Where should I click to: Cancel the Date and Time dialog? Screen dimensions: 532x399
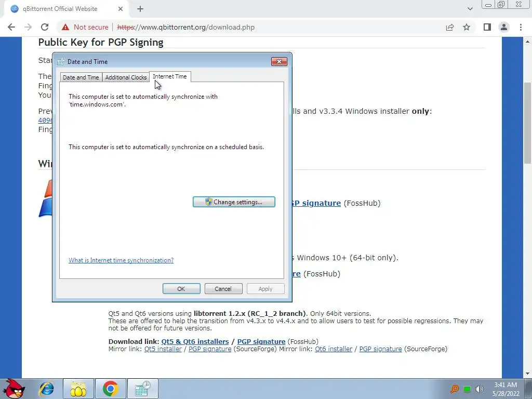223,289
